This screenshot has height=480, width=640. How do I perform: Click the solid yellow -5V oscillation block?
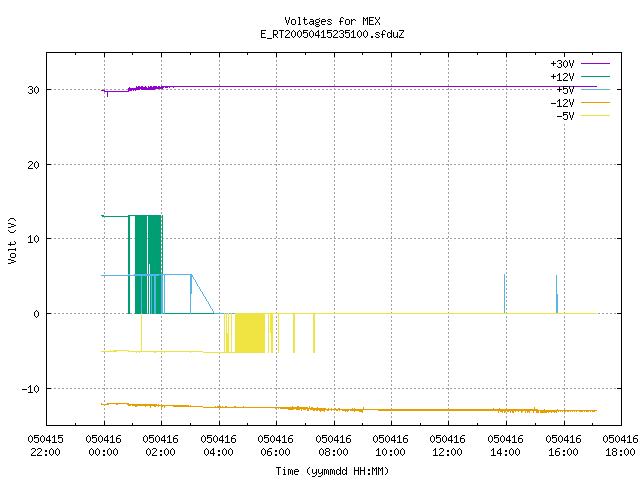coord(250,333)
